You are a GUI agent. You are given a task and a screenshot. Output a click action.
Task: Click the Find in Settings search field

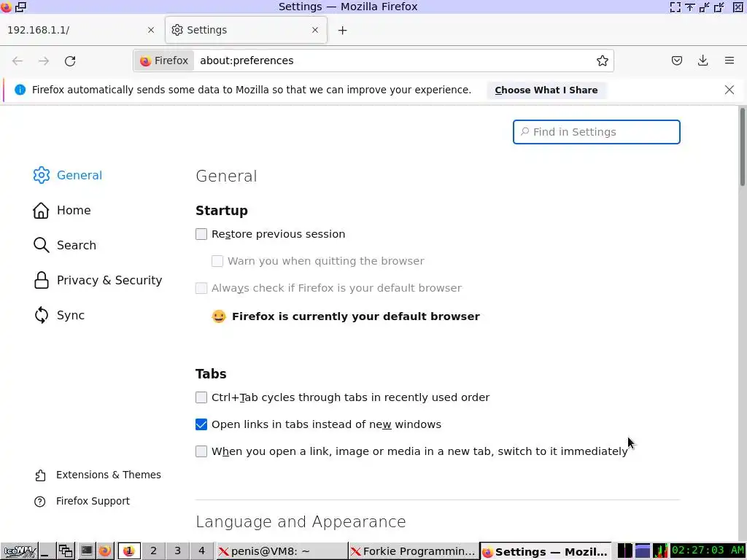pyautogui.click(x=596, y=132)
